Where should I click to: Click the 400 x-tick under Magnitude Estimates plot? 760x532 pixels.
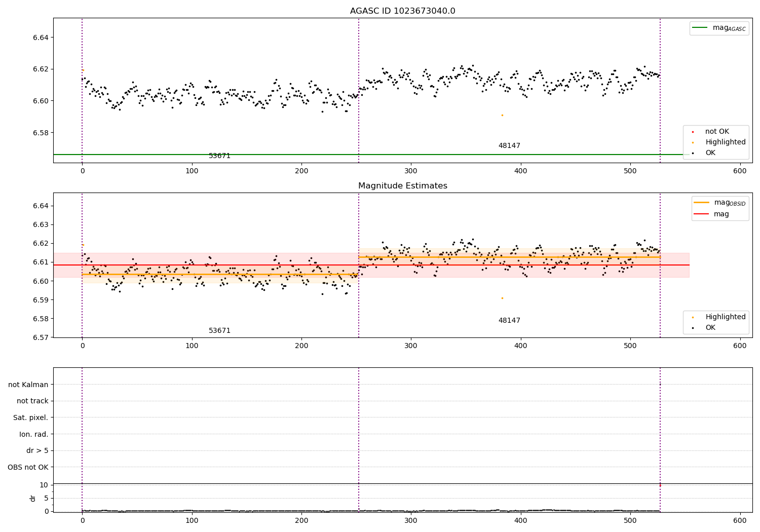520,346
